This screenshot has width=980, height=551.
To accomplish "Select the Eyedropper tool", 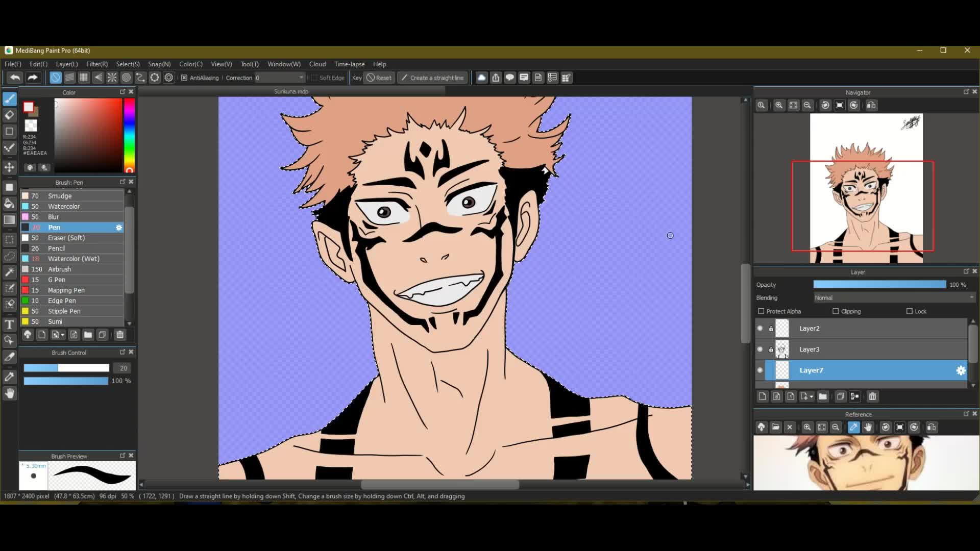I will [x=9, y=377].
